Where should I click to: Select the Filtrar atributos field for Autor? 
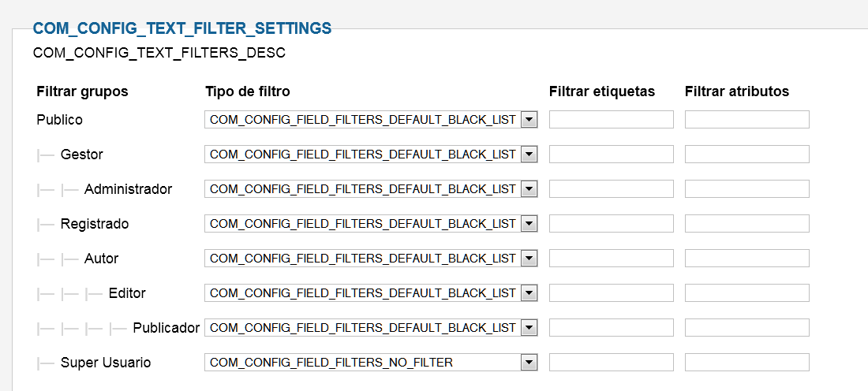tap(746, 259)
